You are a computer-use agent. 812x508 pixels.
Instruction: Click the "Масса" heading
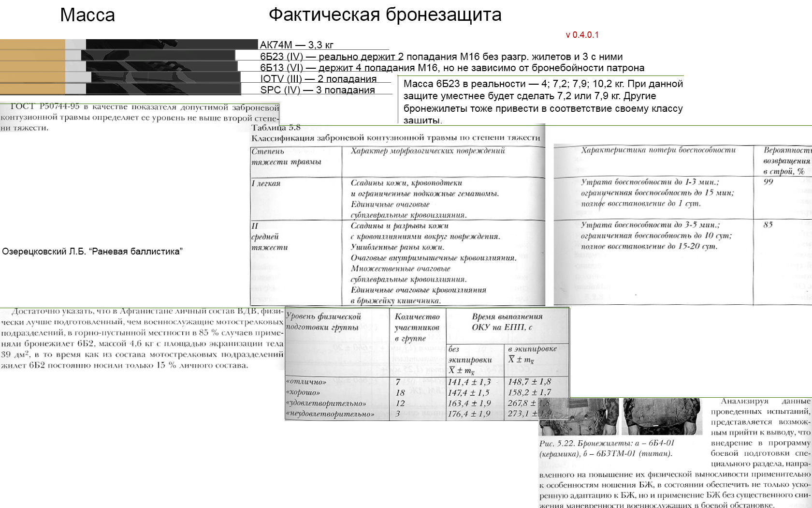coord(87,15)
